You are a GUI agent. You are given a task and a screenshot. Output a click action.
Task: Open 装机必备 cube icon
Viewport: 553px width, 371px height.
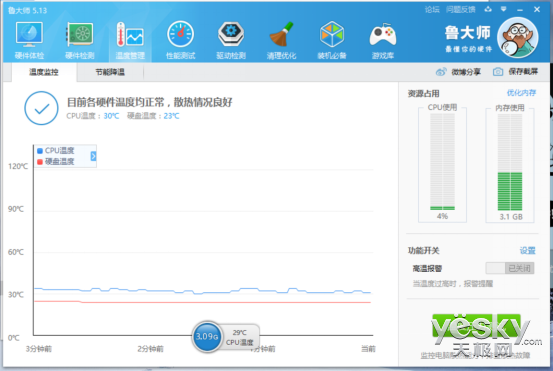click(x=332, y=40)
